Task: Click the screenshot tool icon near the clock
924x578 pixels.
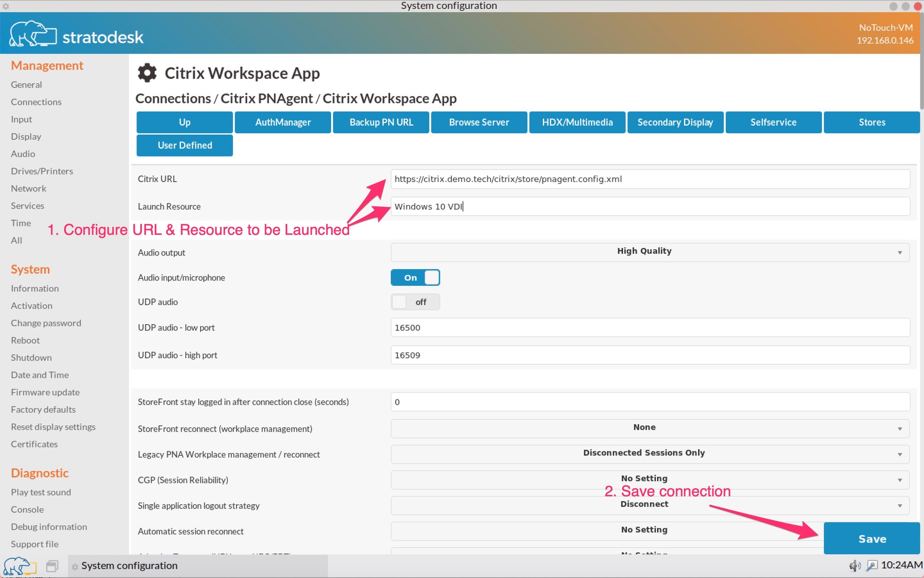Action: pyautogui.click(x=871, y=565)
